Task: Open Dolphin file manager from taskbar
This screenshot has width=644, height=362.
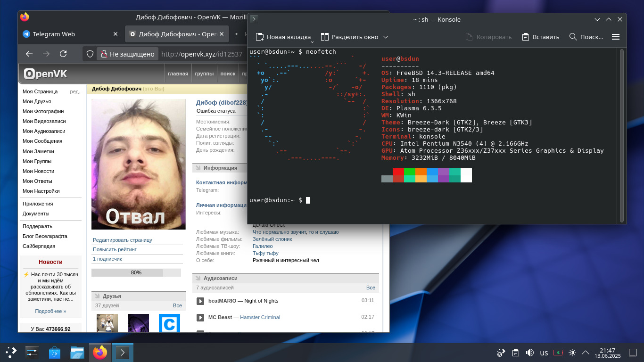Action: point(77,353)
